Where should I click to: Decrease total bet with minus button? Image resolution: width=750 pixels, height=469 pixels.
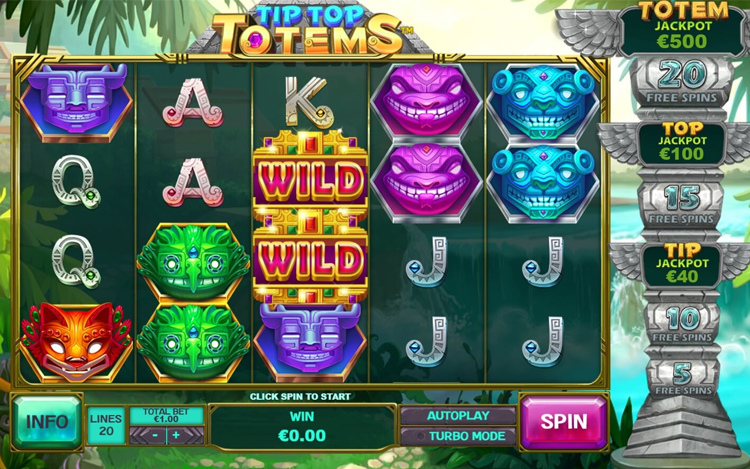coord(154,436)
